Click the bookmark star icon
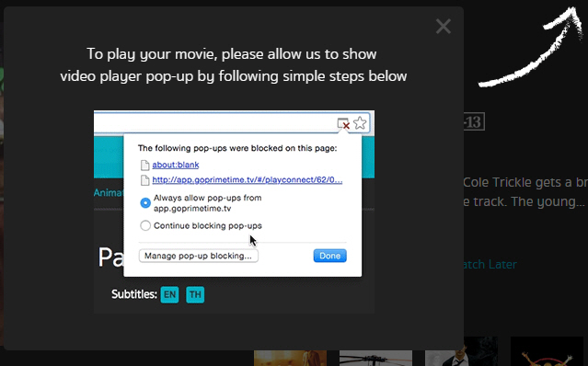 pyautogui.click(x=360, y=123)
